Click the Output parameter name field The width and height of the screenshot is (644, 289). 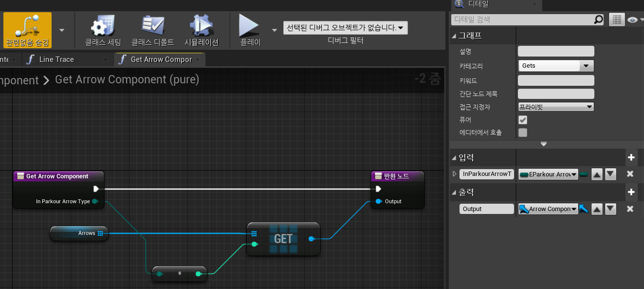point(487,209)
